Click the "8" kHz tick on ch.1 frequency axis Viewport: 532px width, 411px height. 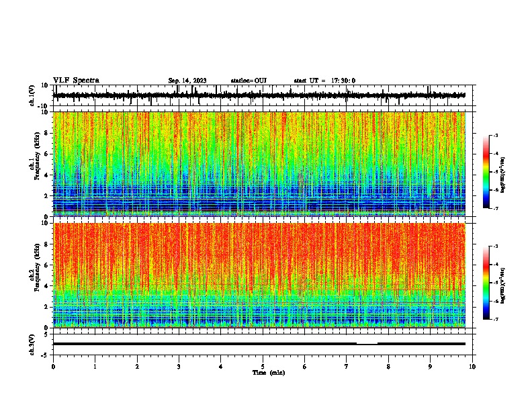46,133
